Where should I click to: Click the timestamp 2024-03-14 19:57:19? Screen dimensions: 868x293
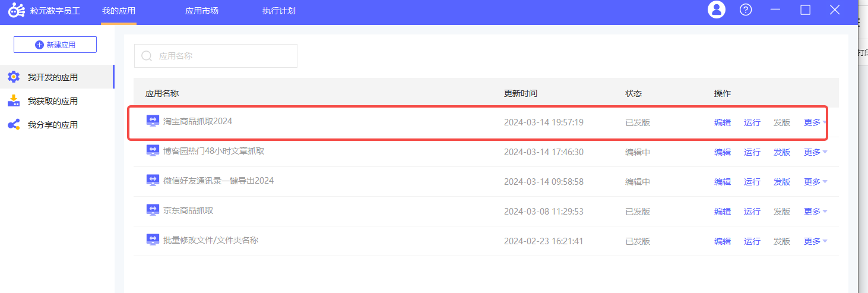(544, 122)
